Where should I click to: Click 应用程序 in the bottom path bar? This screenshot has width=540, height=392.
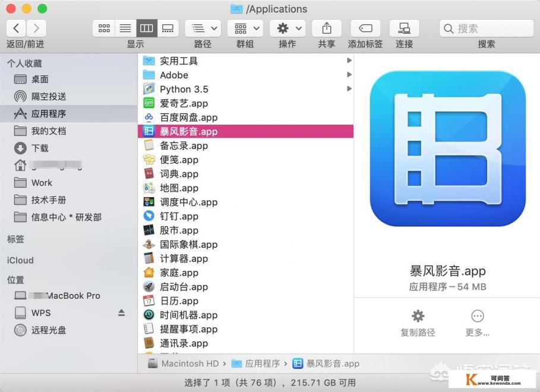[256, 363]
